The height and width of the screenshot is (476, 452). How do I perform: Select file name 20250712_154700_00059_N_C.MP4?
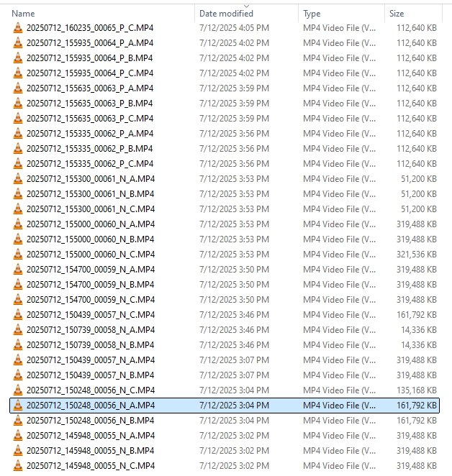click(91, 300)
